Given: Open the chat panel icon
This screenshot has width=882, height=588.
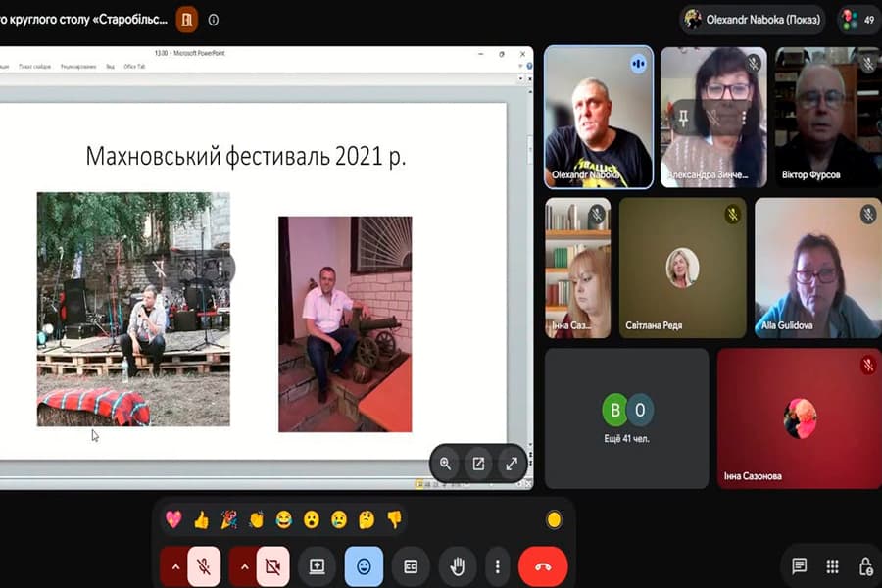Looking at the screenshot, I should click(x=799, y=566).
